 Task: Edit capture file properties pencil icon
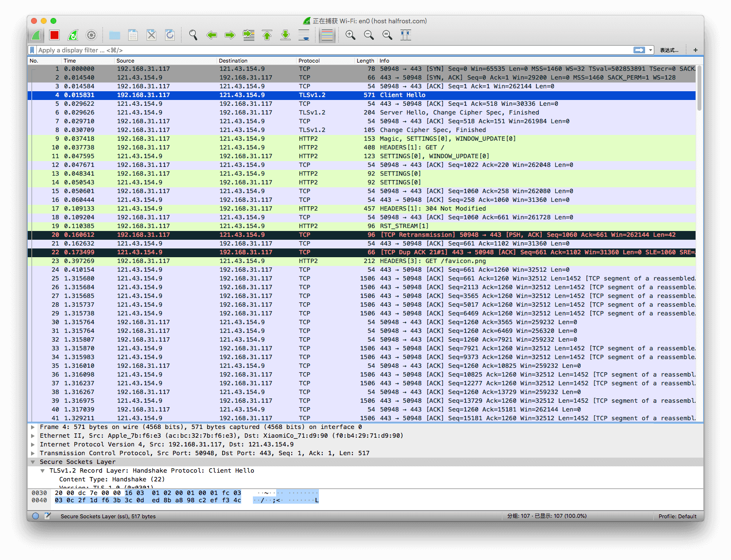48,516
